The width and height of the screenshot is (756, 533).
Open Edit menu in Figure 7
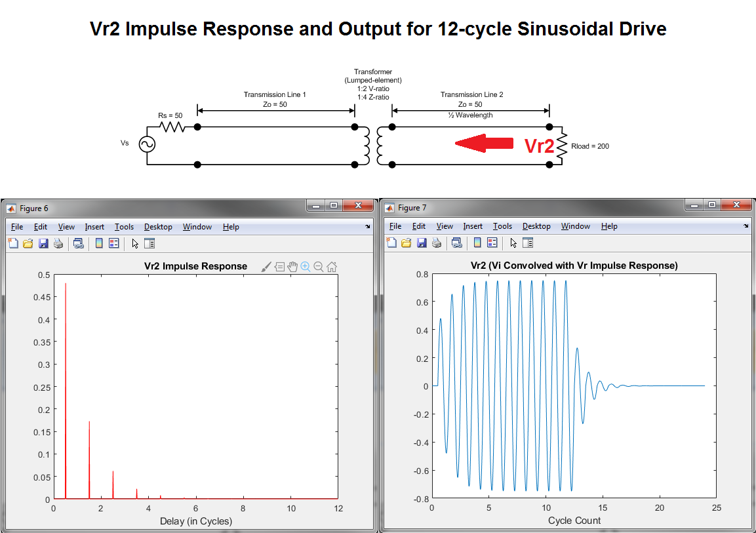[x=419, y=226]
